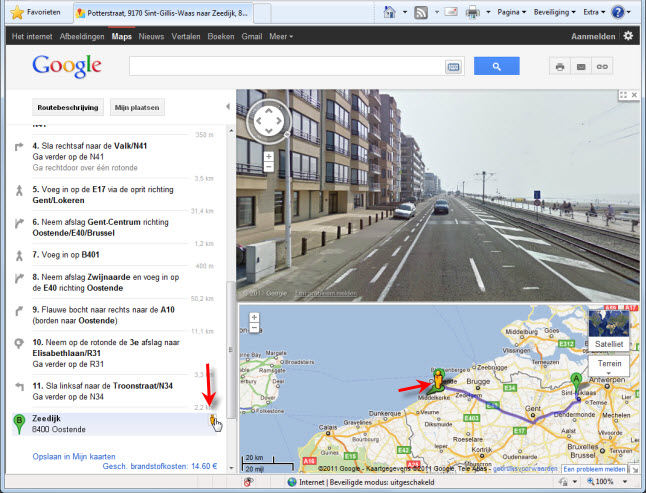This screenshot has height=493, width=646.
Task: Click Opslaan in Mijn kaarten link
Action: (x=74, y=456)
